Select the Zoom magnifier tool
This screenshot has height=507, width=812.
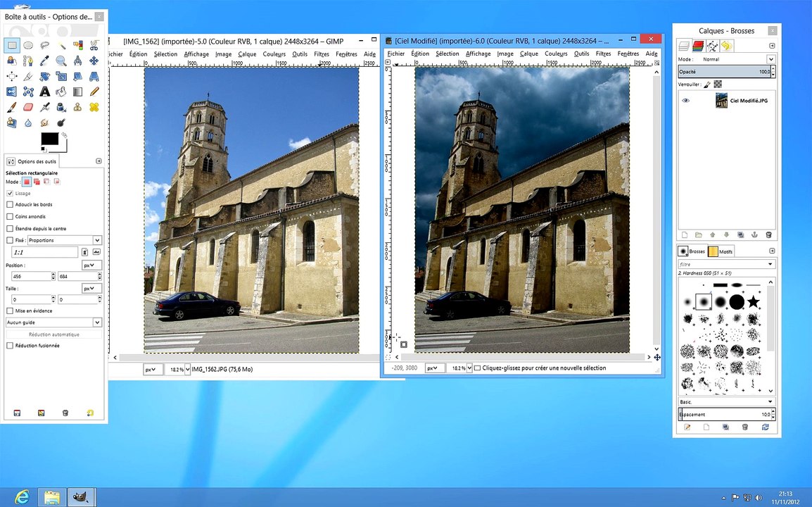(61, 61)
